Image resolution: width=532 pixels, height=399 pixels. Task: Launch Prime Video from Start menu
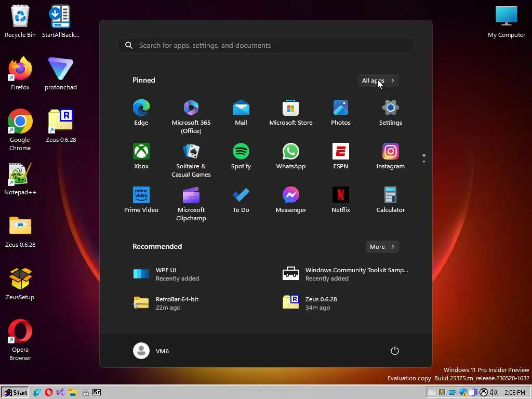(141, 200)
